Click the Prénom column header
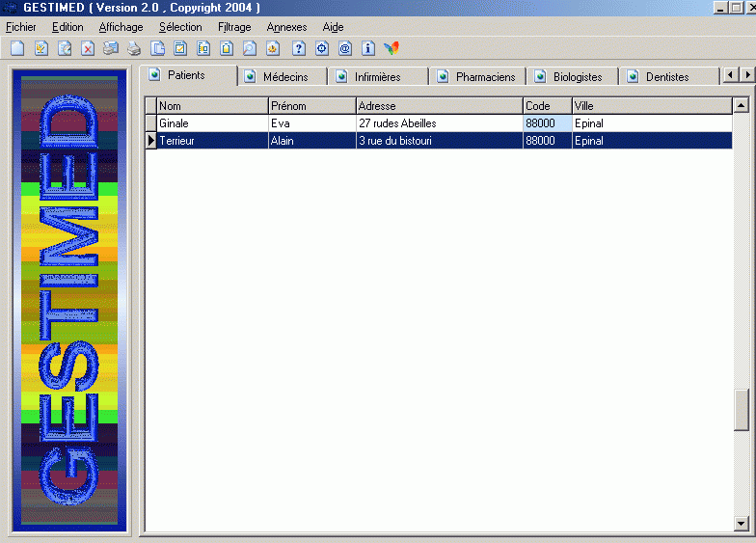Screen dimensions: 756x543 pyautogui.click(x=312, y=106)
